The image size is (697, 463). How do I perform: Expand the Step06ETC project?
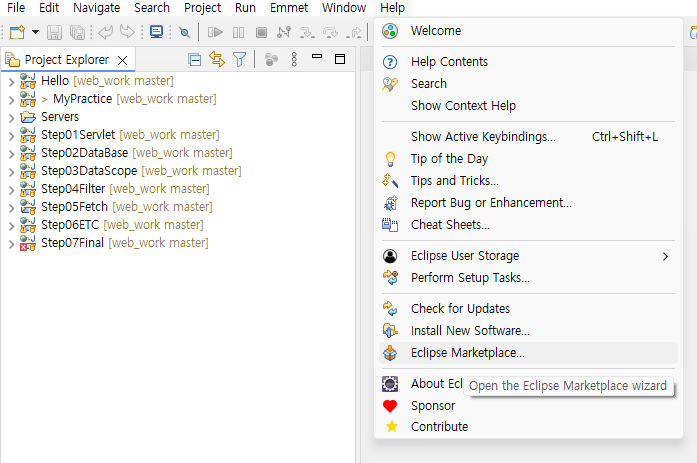tap(11, 225)
